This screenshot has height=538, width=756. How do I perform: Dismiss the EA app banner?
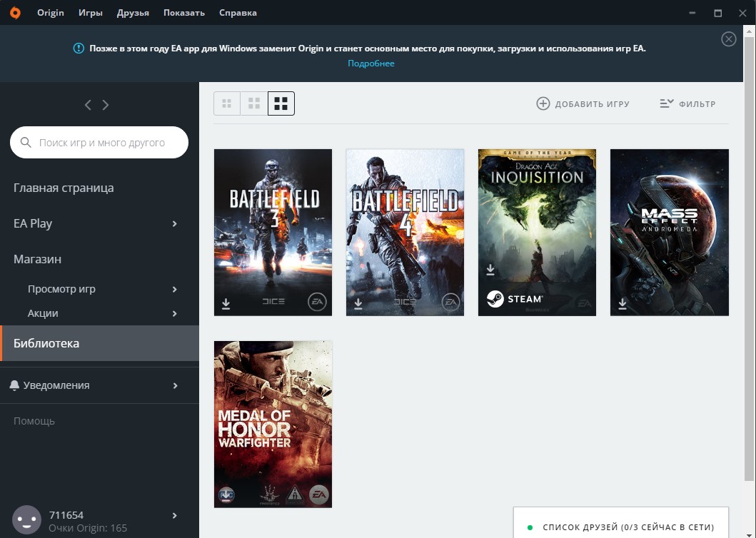click(x=729, y=39)
